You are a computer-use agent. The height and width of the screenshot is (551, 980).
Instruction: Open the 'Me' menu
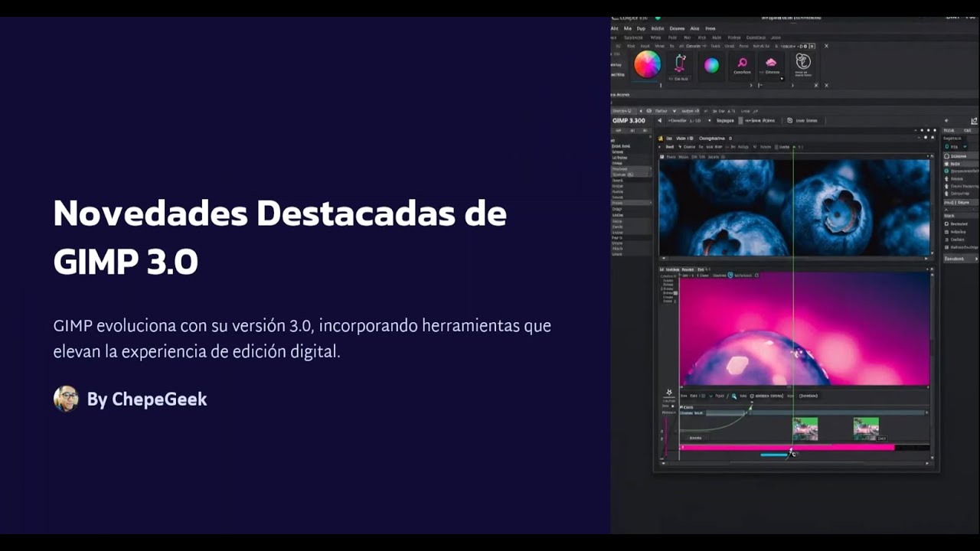point(628,28)
